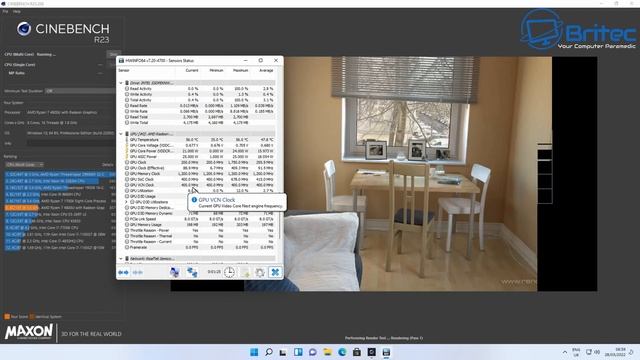Launch Microsoft Edge from the taskbar
This screenshot has height=360, width=640.
[x=342, y=352]
